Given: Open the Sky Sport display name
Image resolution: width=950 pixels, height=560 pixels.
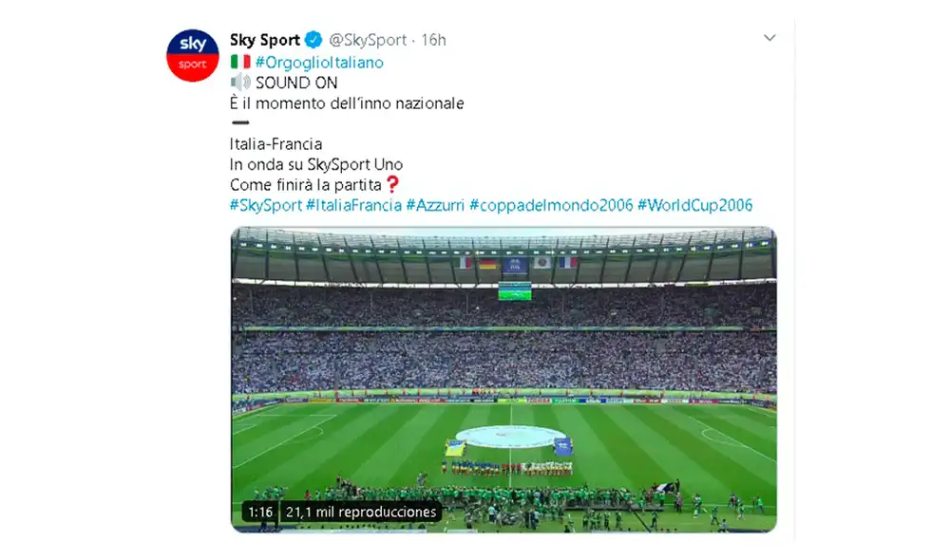Looking at the screenshot, I should (264, 40).
